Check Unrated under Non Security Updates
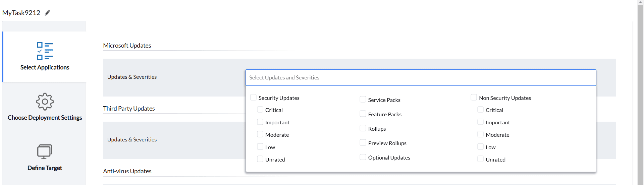The width and height of the screenshot is (644, 185). (481, 159)
